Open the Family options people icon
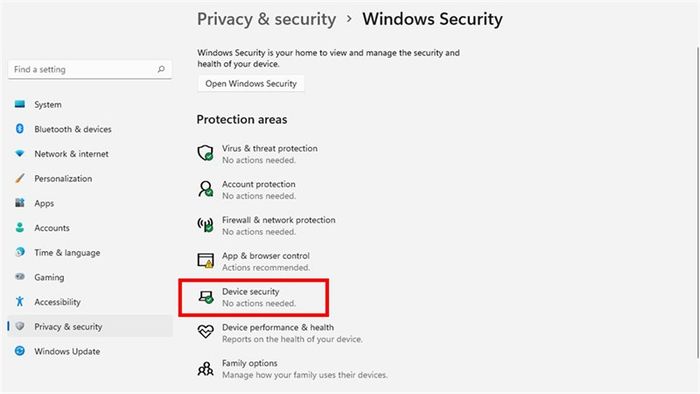The height and width of the screenshot is (394, 700). pos(205,369)
